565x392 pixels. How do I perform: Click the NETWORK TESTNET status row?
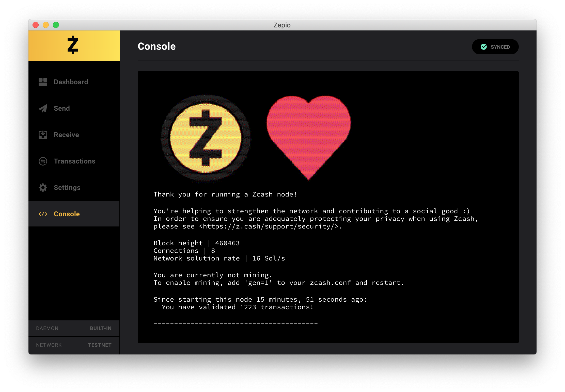coord(74,345)
